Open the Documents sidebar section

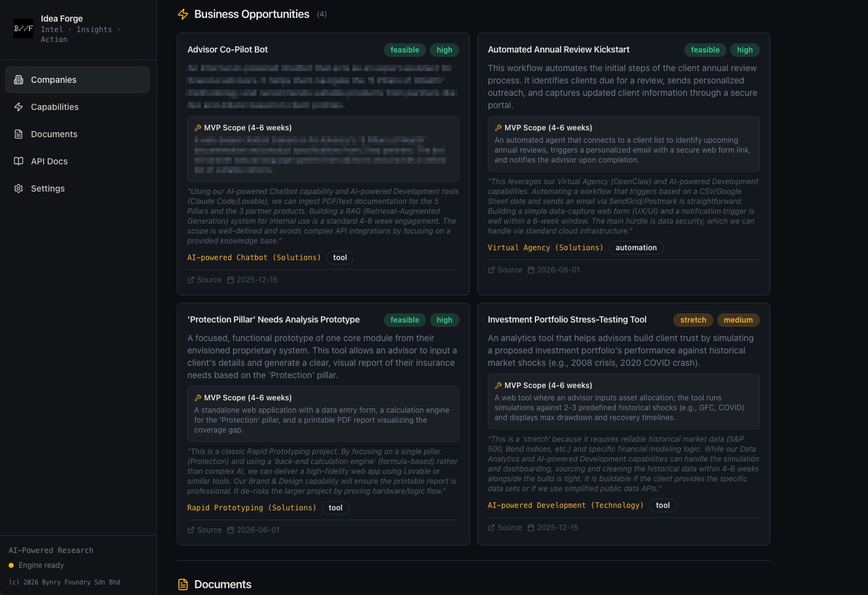[x=77, y=134]
